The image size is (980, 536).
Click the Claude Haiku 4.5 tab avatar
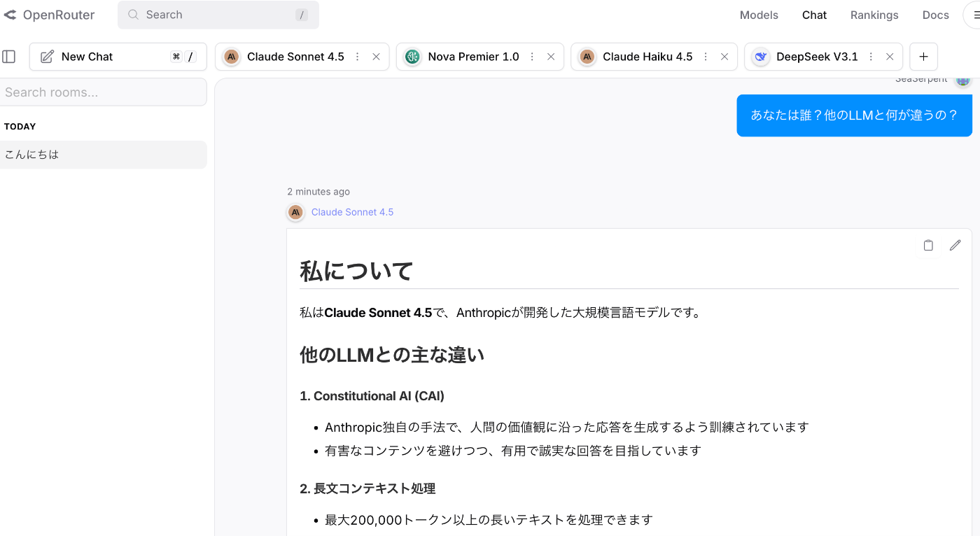click(587, 57)
